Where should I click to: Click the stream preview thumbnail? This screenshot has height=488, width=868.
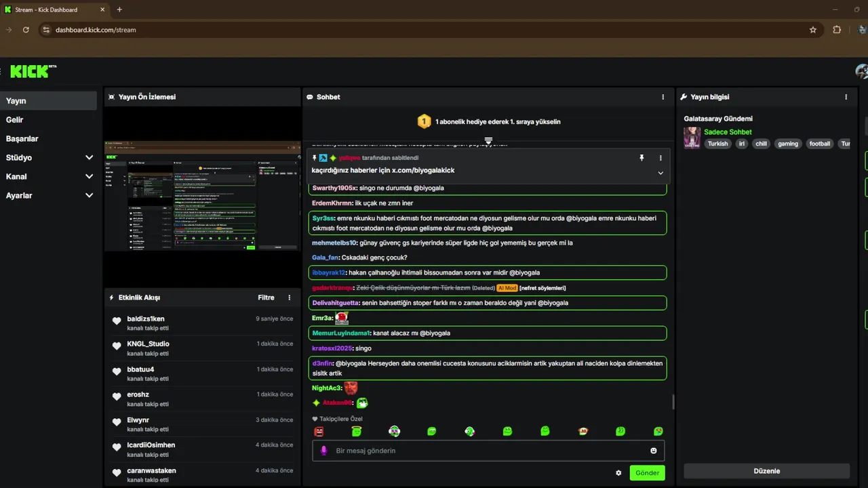202,196
